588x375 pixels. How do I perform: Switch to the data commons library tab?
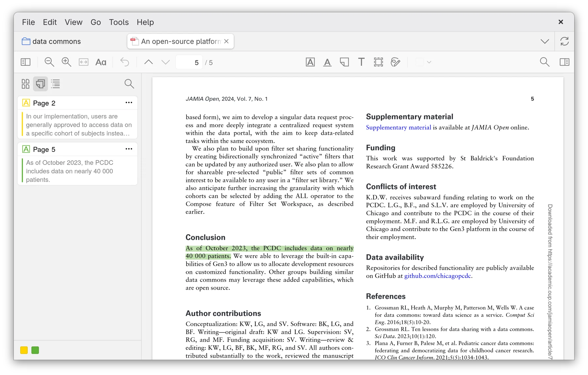point(52,41)
